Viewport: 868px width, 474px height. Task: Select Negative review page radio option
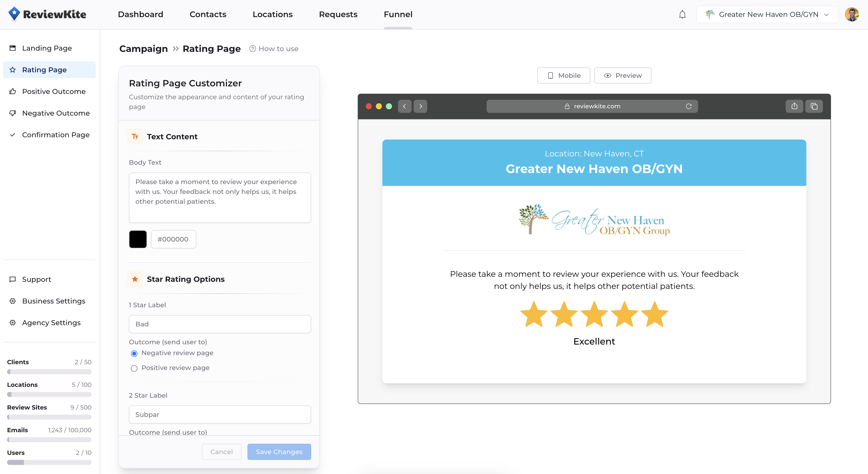(x=134, y=353)
